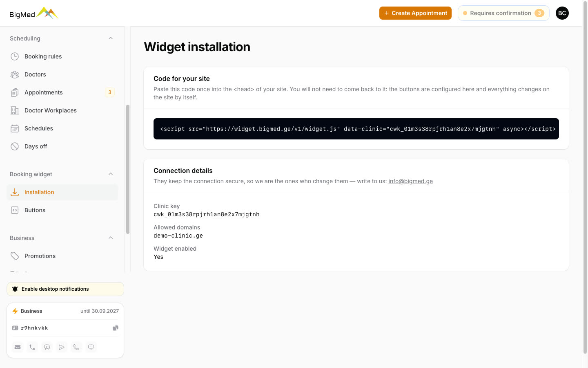The image size is (588, 368).
Task: Click the allowed domain demo-clinic.ge
Action: pos(178,236)
